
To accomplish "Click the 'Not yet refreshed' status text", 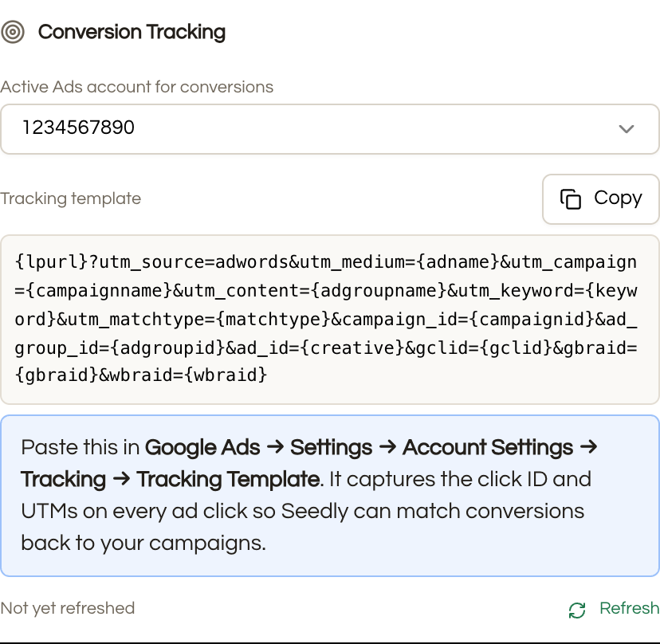I will tap(67, 608).
